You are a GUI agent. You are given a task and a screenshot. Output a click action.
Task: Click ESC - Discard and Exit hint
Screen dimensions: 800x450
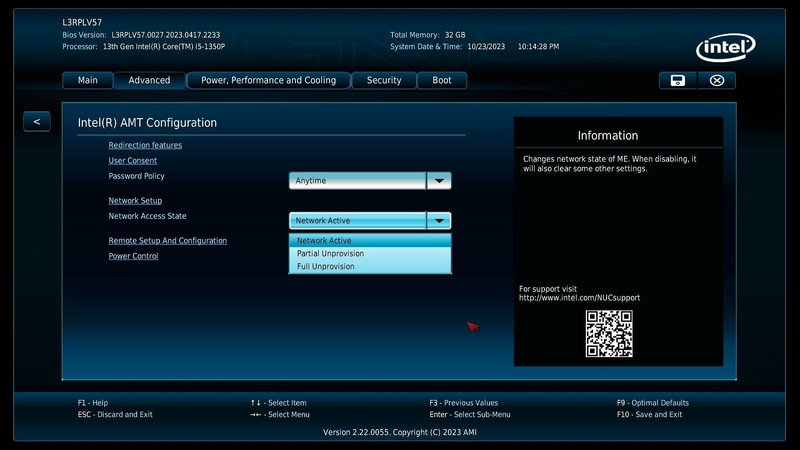click(115, 414)
